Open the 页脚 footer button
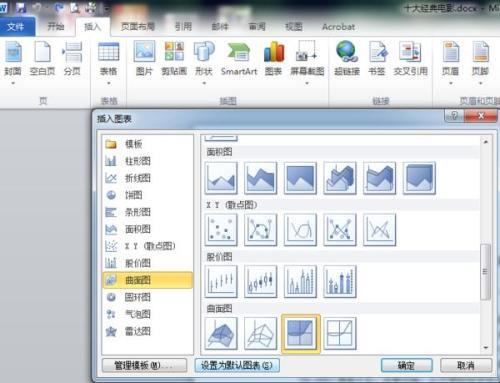The width and height of the screenshot is (500, 383). coord(480,62)
